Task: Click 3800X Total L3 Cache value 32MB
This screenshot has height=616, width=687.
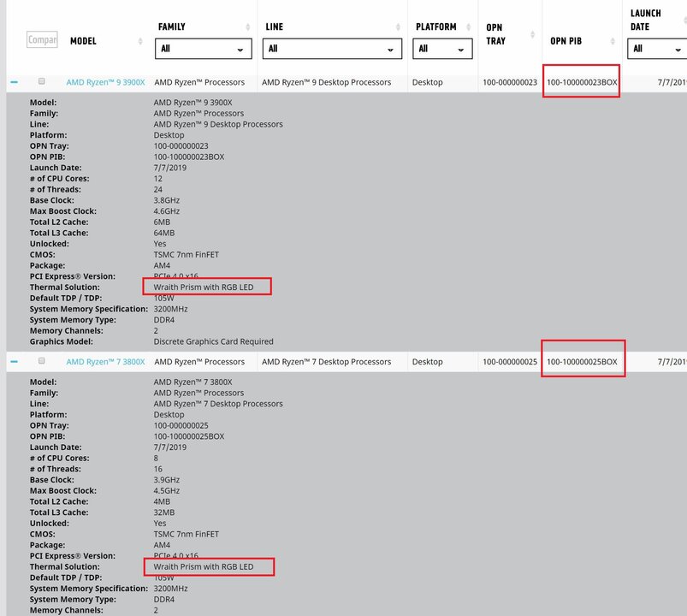Action: tap(164, 512)
